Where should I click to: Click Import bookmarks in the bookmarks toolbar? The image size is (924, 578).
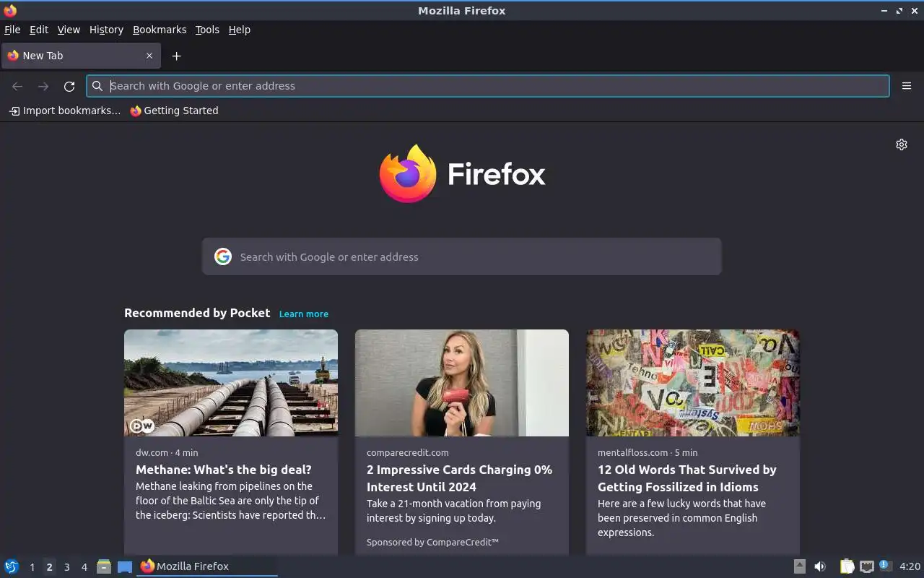click(x=64, y=111)
